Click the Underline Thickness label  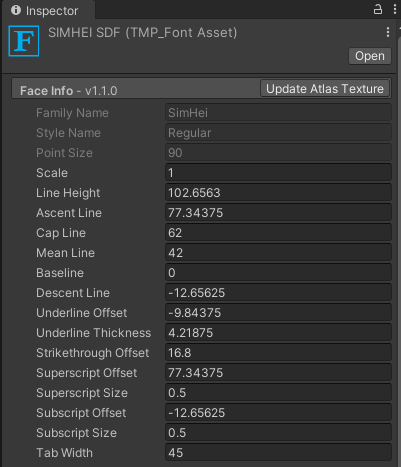93,333
